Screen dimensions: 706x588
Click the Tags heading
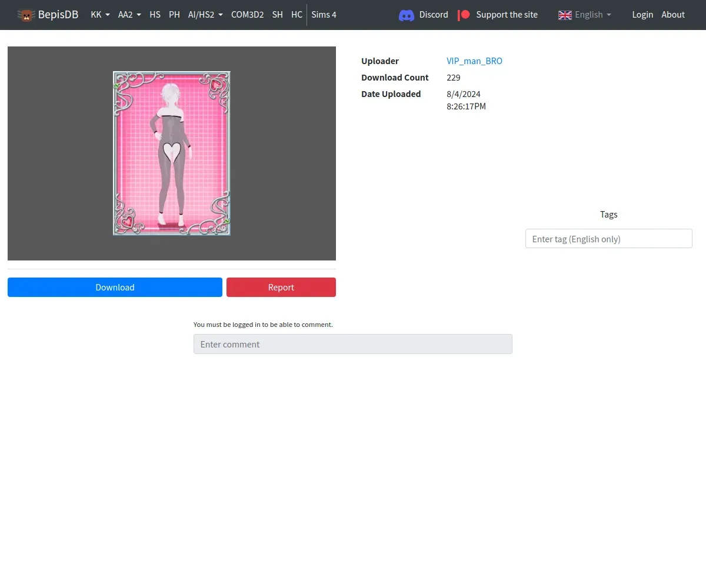tap(609, 215)
